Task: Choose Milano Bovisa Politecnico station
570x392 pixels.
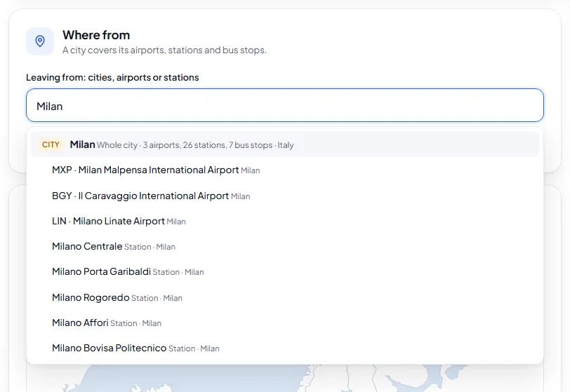Action: click(x=284, y=348)
